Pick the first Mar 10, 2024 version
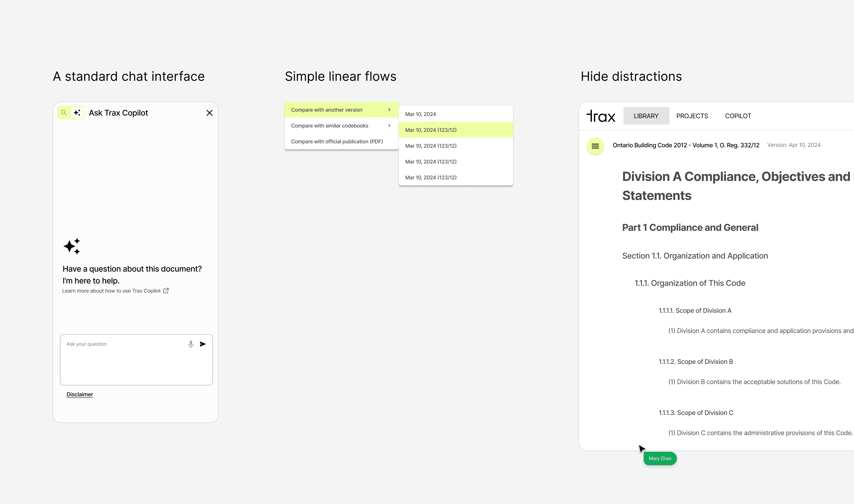854x504 pixels. [x=420, y=114]
